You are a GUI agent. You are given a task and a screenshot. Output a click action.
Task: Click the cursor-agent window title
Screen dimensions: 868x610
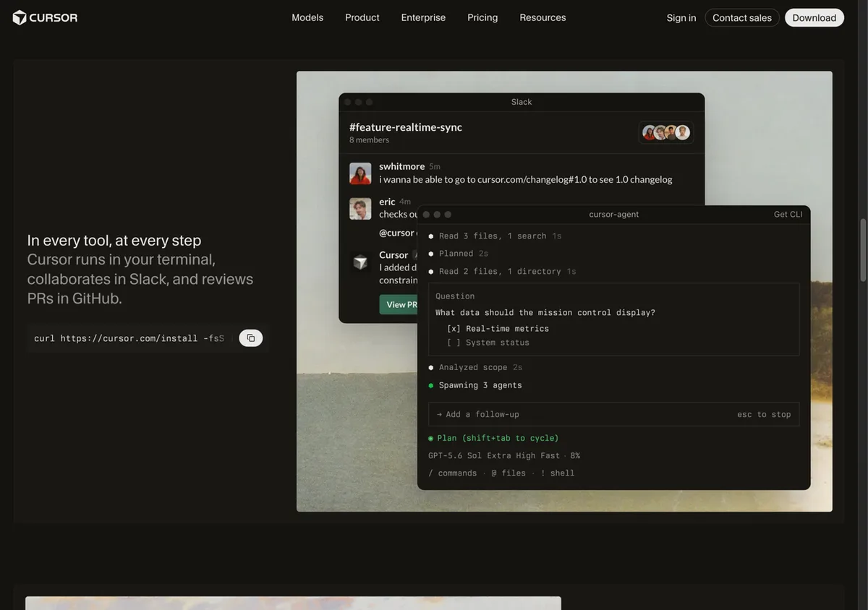click(614, 215)
